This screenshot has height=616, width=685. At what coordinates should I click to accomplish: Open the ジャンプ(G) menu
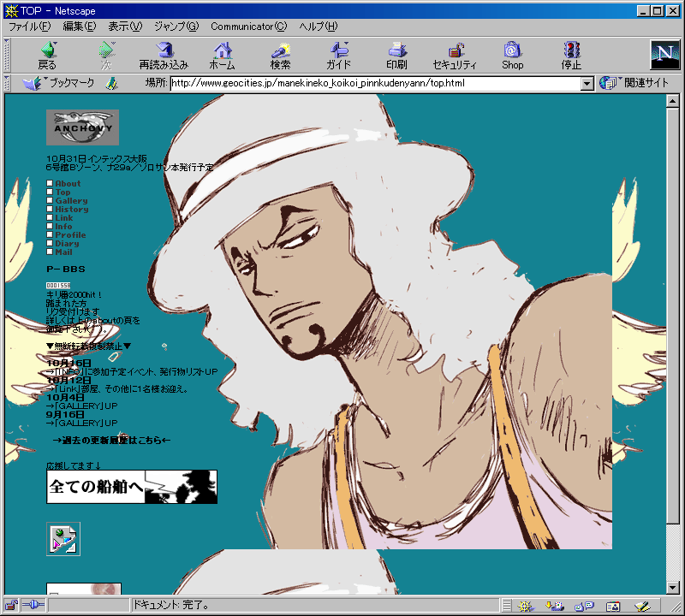[176, 27]
